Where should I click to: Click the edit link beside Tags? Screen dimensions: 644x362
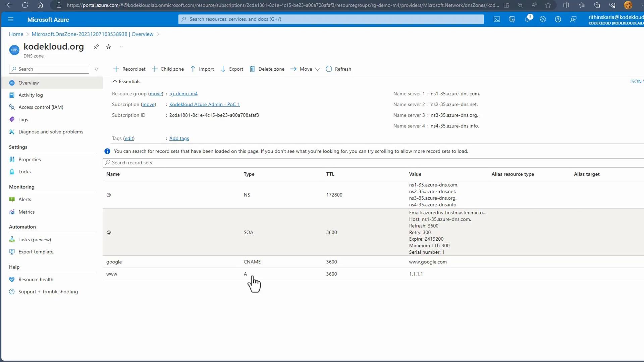tap(129, 138)
